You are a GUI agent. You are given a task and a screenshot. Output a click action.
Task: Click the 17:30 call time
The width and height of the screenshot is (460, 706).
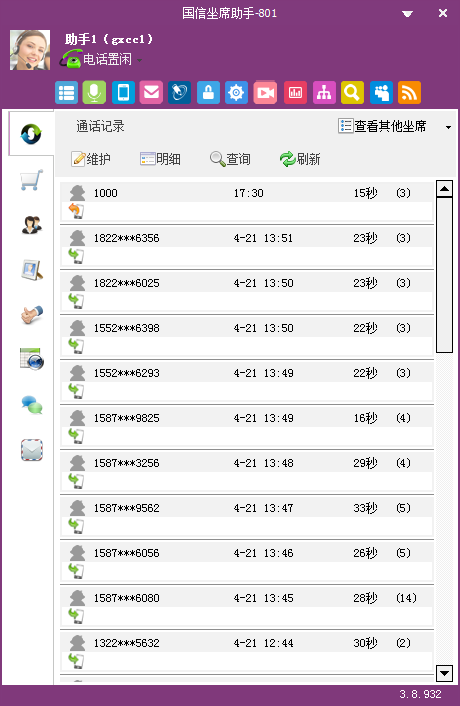248,193
